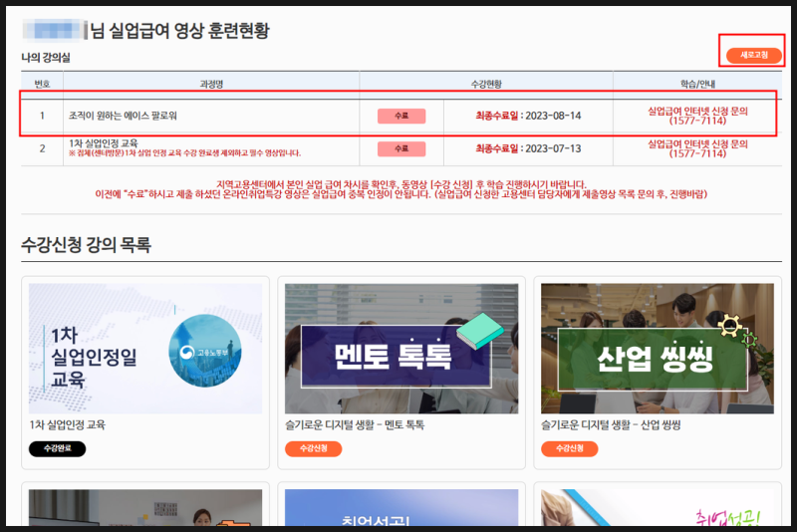This screenshot has height=532, width=797.
Task: Click row number 1 in the table
Action: (x=42, y=116)
